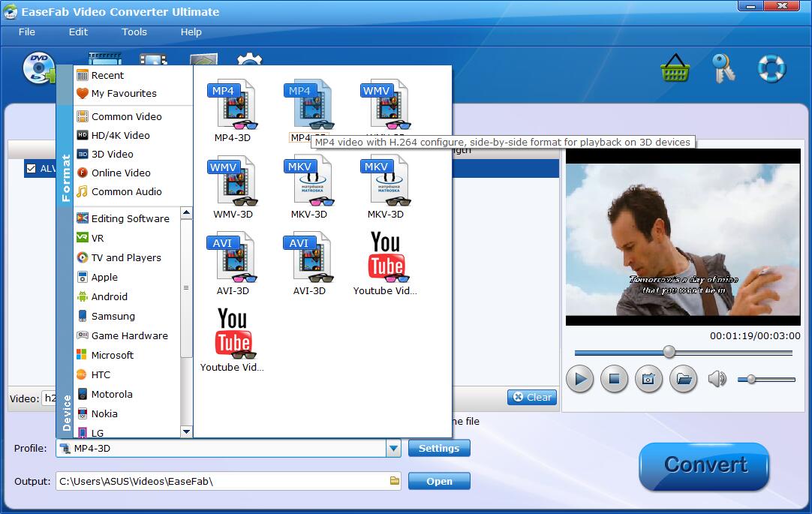Screen dimensions: 812x514
Task: Open the Tools menu
Action: pos(134,32)
